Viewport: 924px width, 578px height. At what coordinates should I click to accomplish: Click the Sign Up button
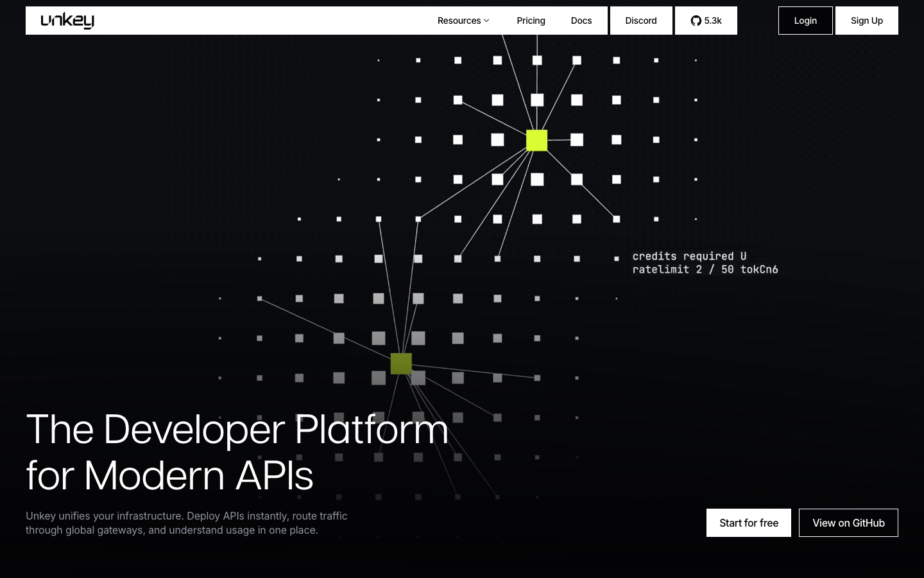click(x=867, y=21)
